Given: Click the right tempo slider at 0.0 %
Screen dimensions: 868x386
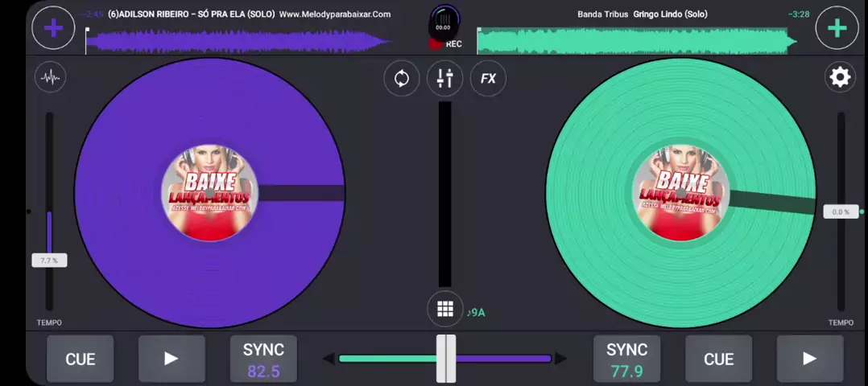Looking at the screenshot, I should (x=841, y=212).
